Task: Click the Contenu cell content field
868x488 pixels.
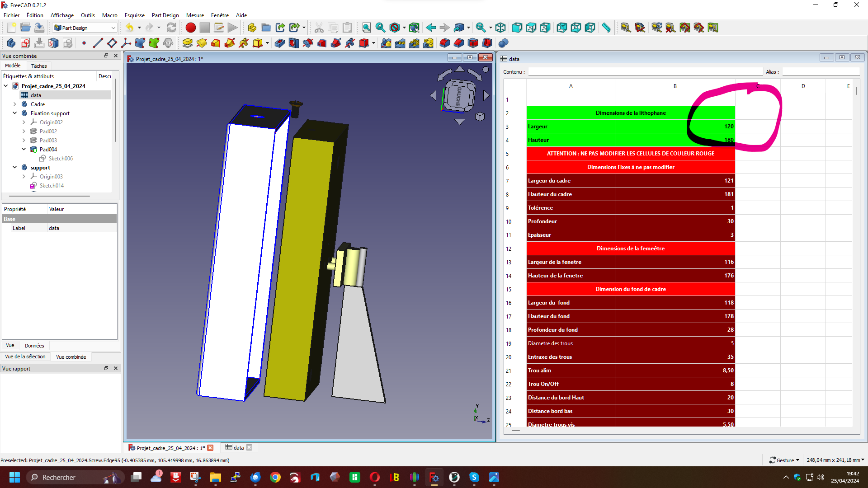Action: (645, 71)
